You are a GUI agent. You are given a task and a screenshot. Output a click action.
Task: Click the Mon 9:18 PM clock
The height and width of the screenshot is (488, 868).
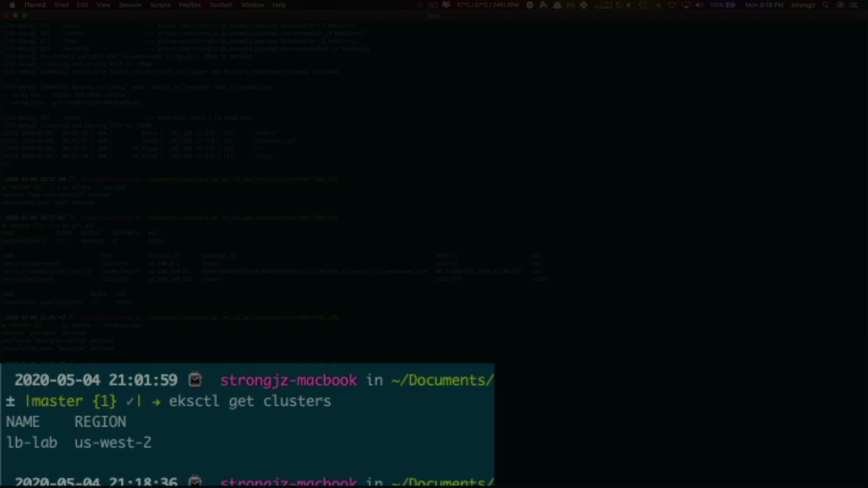[764, 5]
